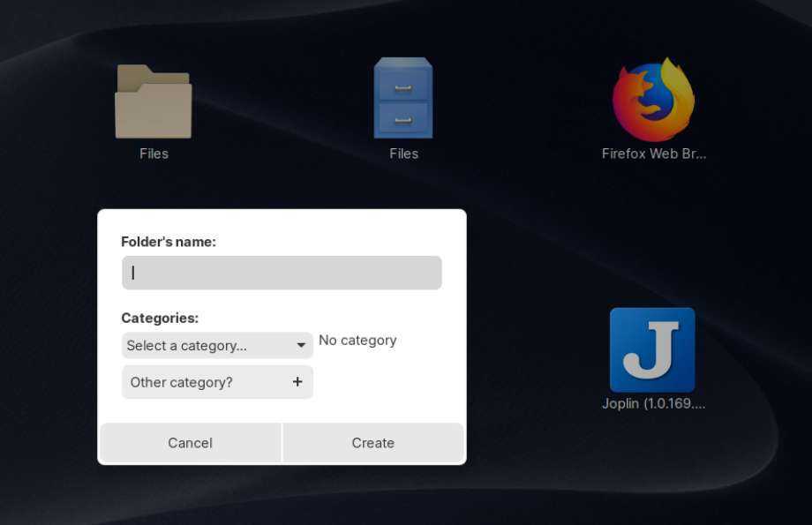Click the Joplin (1.0.169... label text
Viewport: 812px width, 525px height.
click(x=653, y=404)
